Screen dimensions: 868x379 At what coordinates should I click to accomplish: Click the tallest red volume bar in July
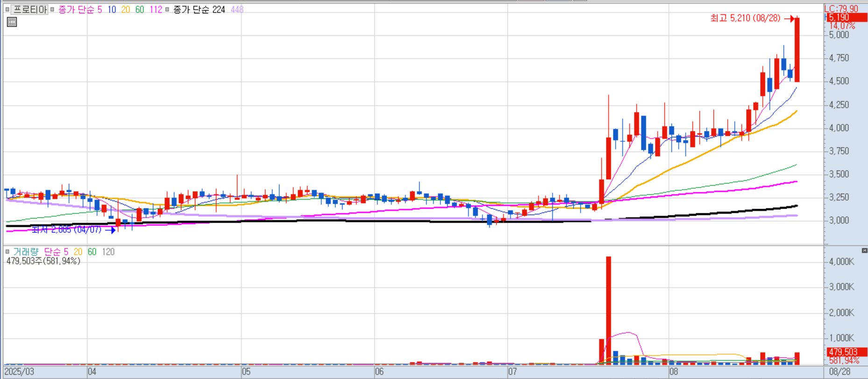coord(609,310)
